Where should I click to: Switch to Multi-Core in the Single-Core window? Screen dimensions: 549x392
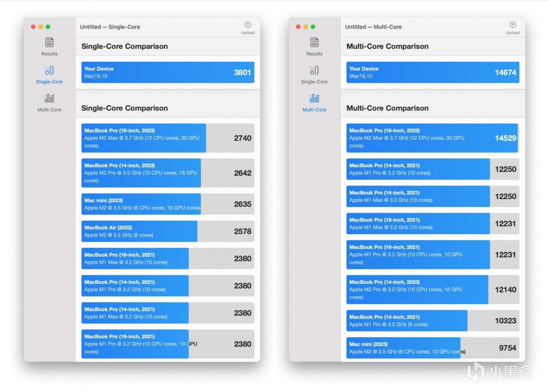[x=49, y=103]
